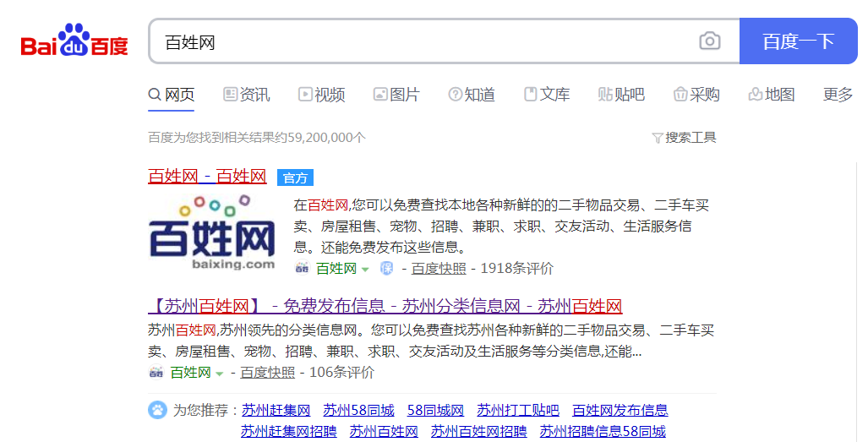Click the Baidu logo
The height and width of the screenshot is (442, 868).
(x=74, y=40)
